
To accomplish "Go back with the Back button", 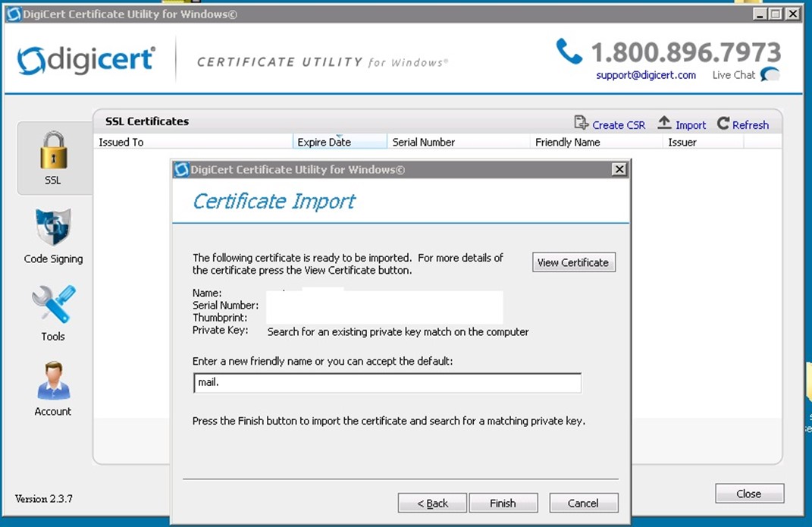I will point(432,503).
